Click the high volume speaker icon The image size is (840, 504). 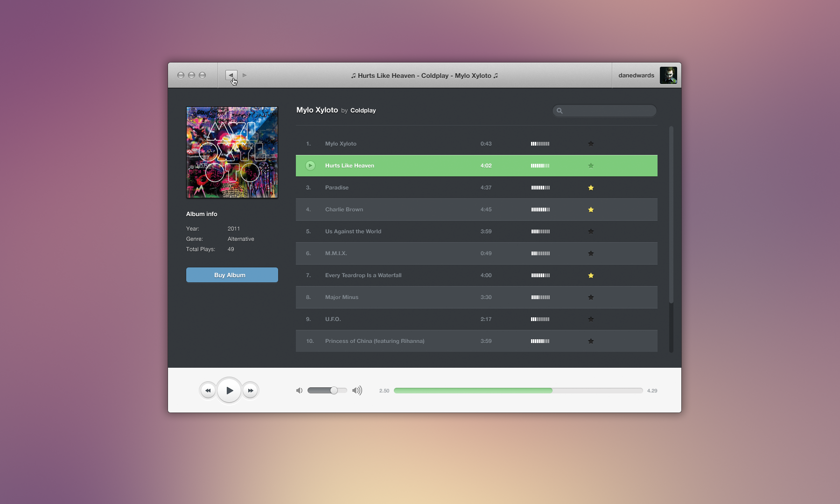[357, 391]
